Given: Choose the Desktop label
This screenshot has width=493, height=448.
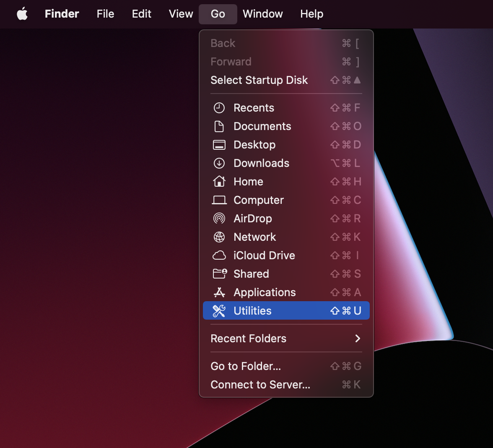Looking at the screenshot, I should point(254,145).
